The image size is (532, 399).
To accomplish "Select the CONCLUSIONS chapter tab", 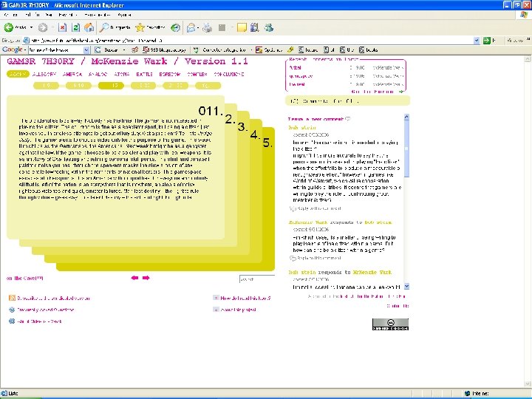I will coord(229,74).
